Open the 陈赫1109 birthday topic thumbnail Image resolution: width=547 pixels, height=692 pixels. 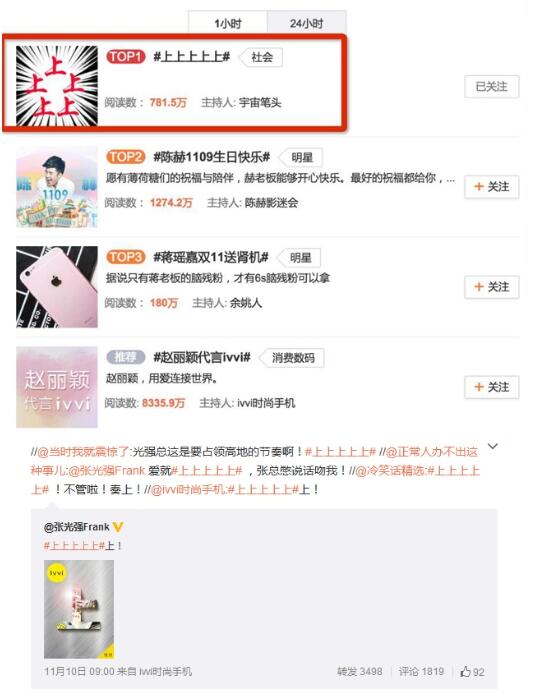point(57,187)
